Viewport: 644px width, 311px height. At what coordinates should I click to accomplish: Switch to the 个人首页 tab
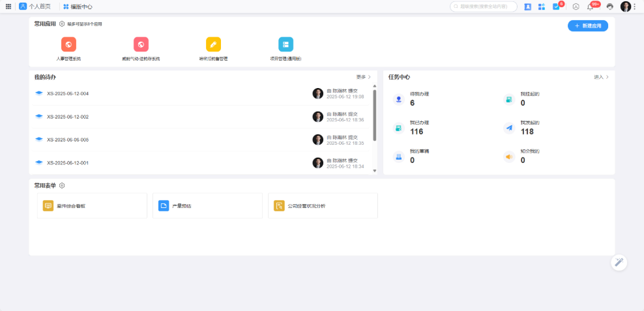point(35,7)
